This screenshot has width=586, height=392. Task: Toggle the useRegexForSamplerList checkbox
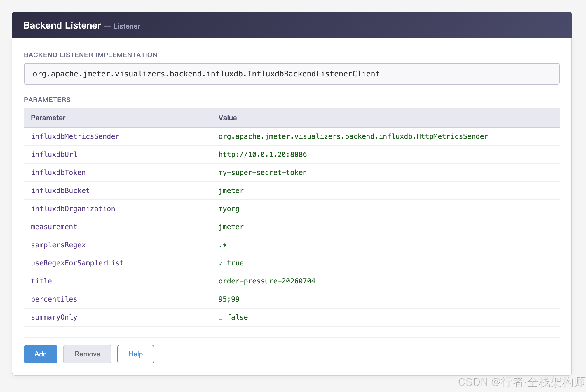[221, 263]
